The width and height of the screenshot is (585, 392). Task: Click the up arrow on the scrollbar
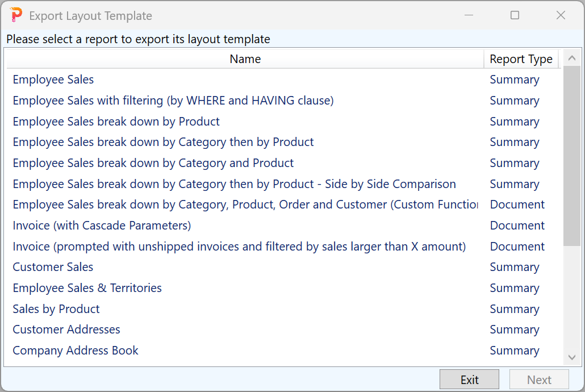point(572,57)
